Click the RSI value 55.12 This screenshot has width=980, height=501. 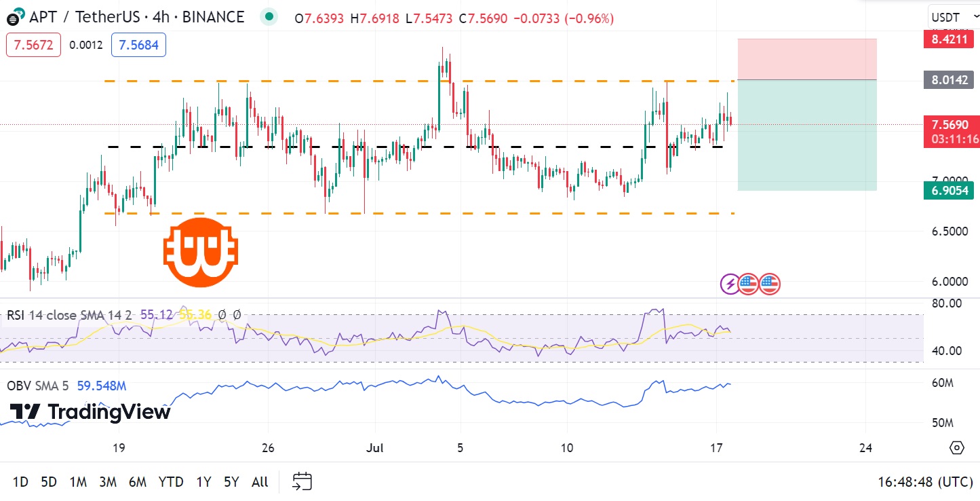[x=155, y=315]
